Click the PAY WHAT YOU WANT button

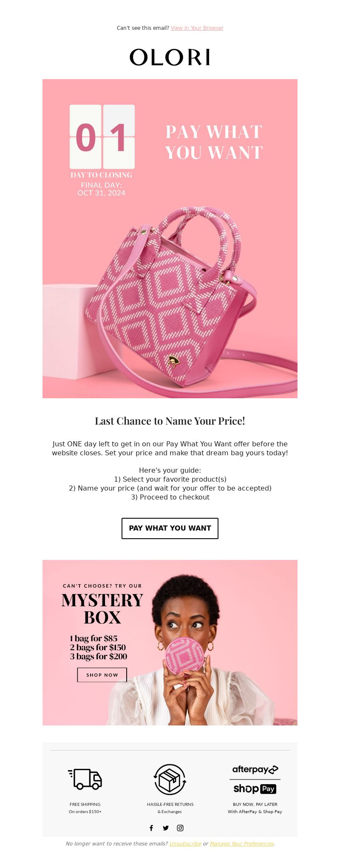pyautogui.click(x=170, y=528)
